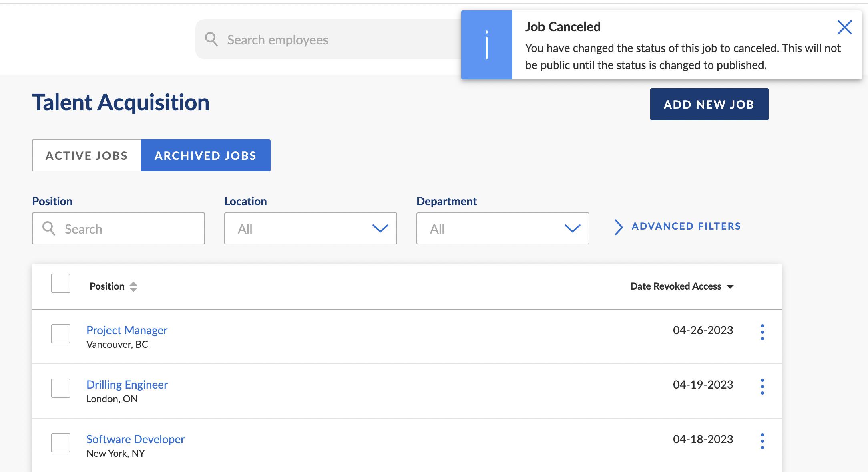Close the Job Canceled notification

pos(844,28)
